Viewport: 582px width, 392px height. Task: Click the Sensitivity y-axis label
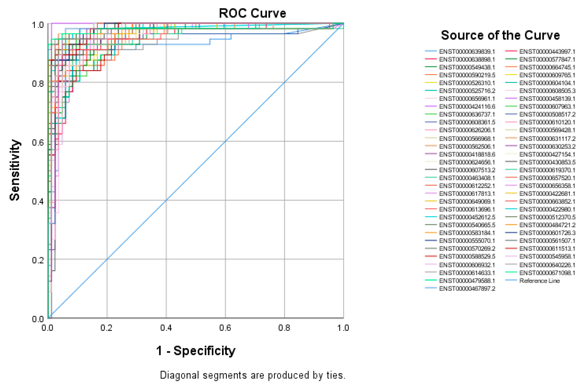(x=14, y=170)
